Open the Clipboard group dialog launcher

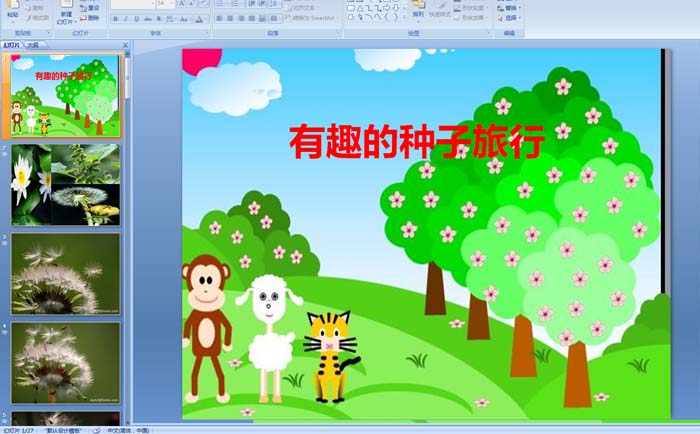click(x=49, y=33)
